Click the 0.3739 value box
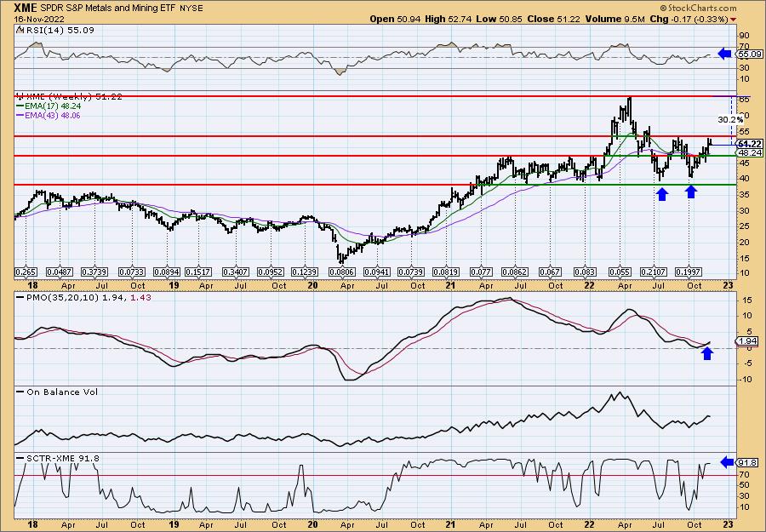The width and height of the screenshot is (766, 532). click(x=94, y=272)
